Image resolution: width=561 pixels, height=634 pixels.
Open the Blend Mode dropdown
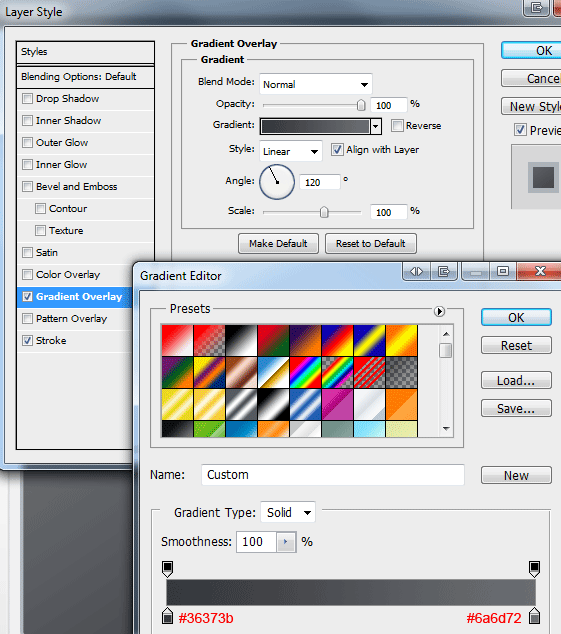pos(316,84)
